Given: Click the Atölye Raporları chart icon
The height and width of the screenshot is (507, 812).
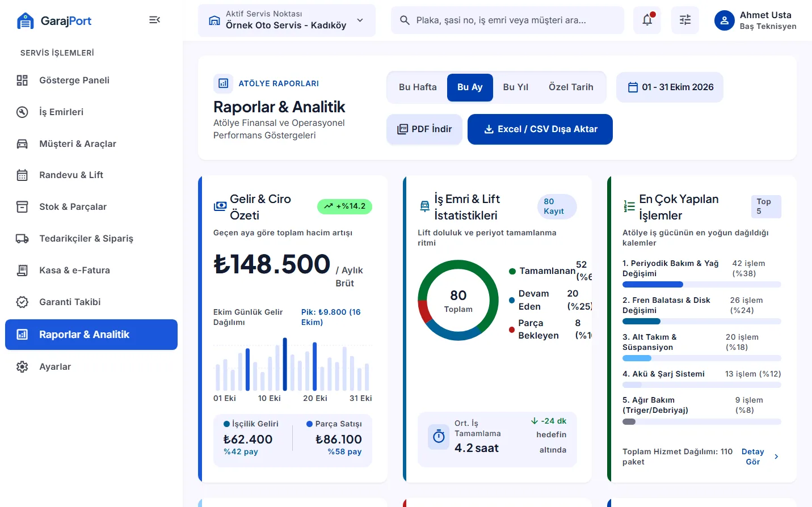Looking at the screenshot, I should [224, 83].
